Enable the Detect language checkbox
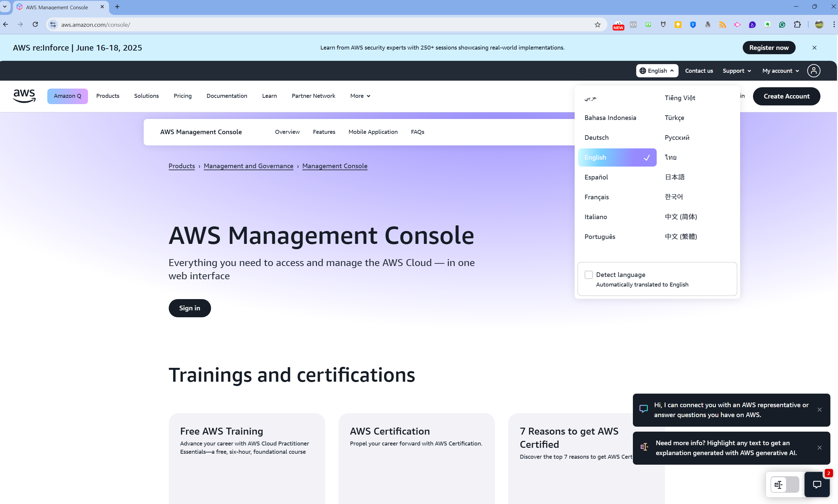838x504 pixels. 589,274
